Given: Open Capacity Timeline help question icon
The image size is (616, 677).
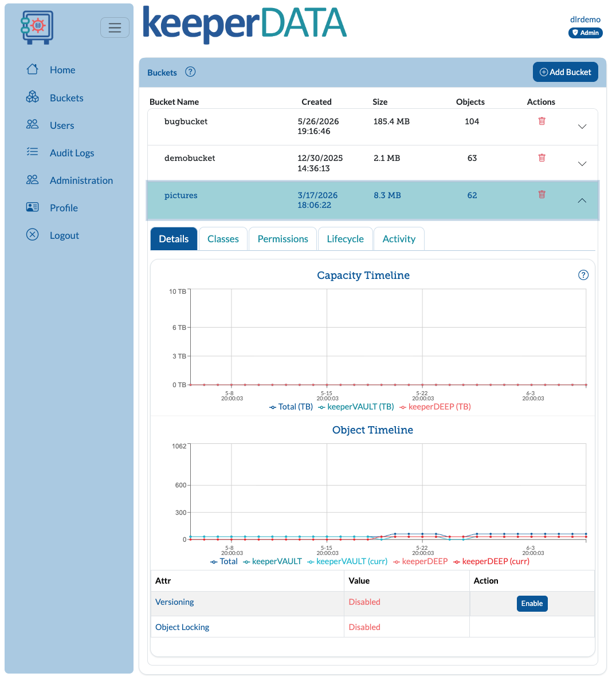Looking at the screenshot, I should 583,275.
